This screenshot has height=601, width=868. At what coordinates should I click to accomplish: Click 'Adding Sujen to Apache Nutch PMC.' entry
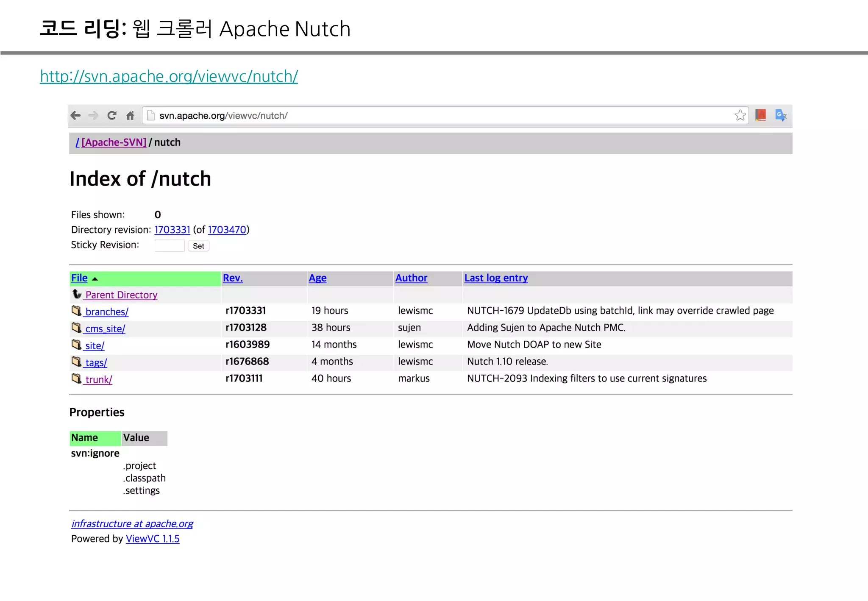click(546, 328)
